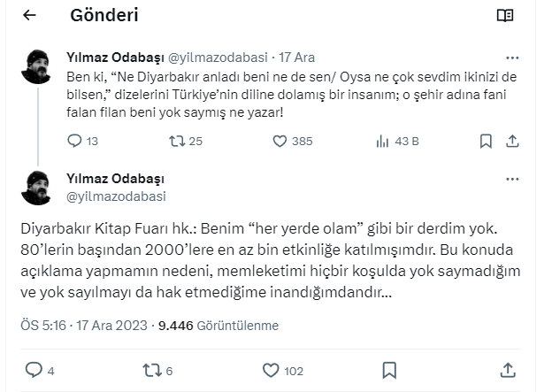This screenshot has width=552, height=392.
Task: Retweet the first tweet showing 25 reposts
Action: tap(178, 141)
